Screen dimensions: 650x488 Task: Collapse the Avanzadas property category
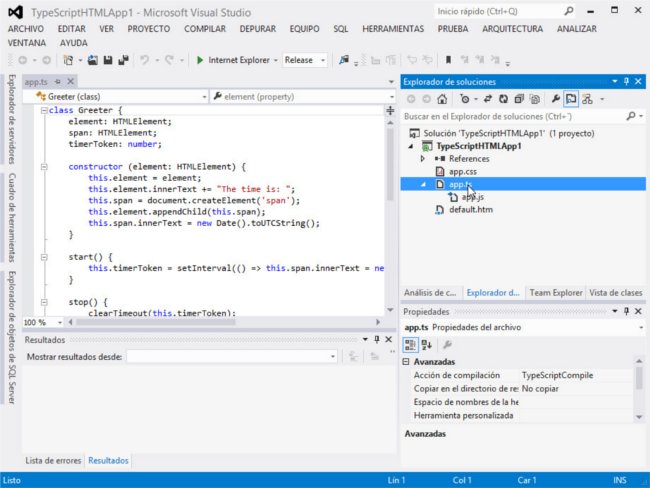[x=406, y=362]
